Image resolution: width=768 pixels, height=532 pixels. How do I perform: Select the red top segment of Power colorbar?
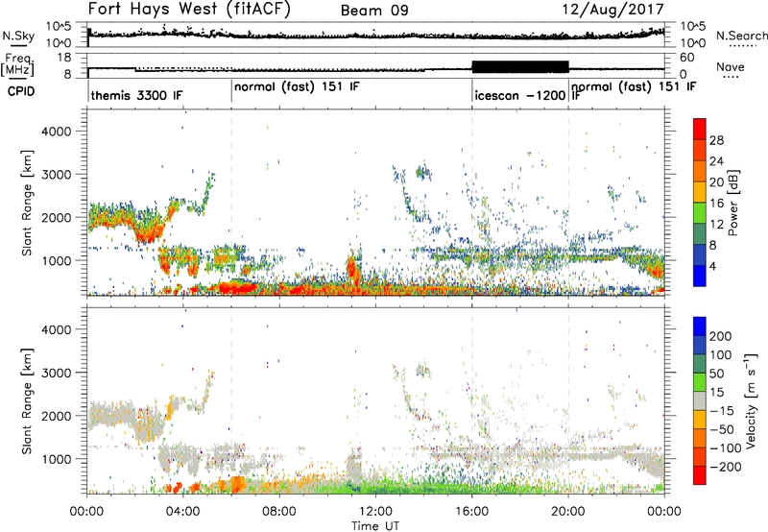[700, 127]
